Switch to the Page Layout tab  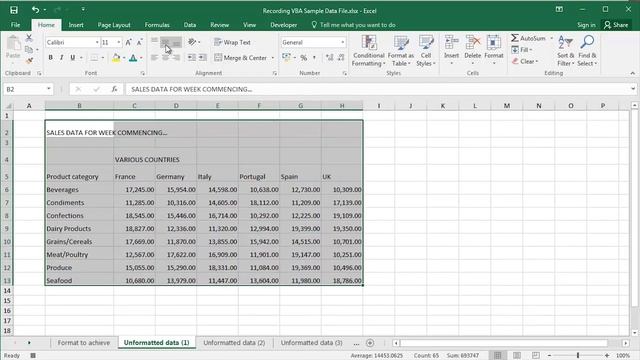(114, 25)
